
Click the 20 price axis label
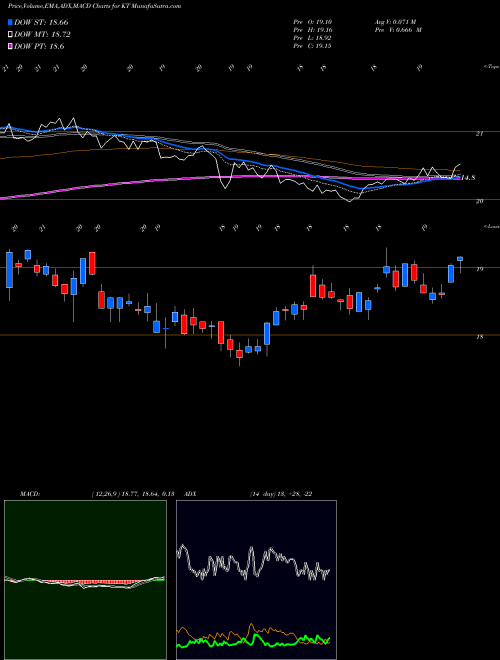479,201
